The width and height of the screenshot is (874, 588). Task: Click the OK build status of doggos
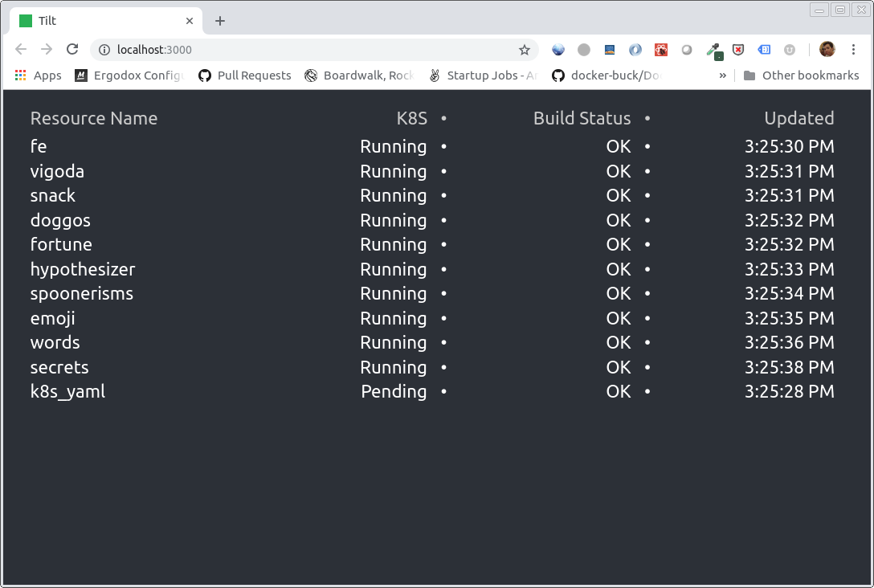(619, 220)
